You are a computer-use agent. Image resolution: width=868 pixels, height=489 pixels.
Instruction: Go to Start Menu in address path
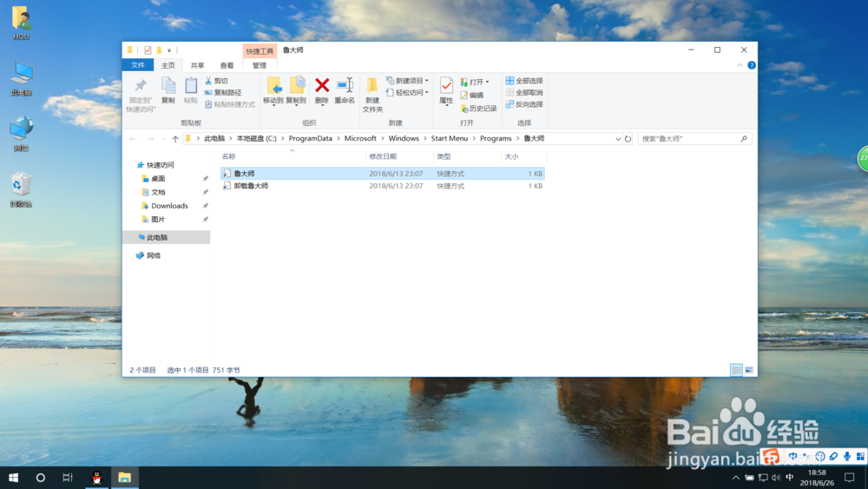450,138
